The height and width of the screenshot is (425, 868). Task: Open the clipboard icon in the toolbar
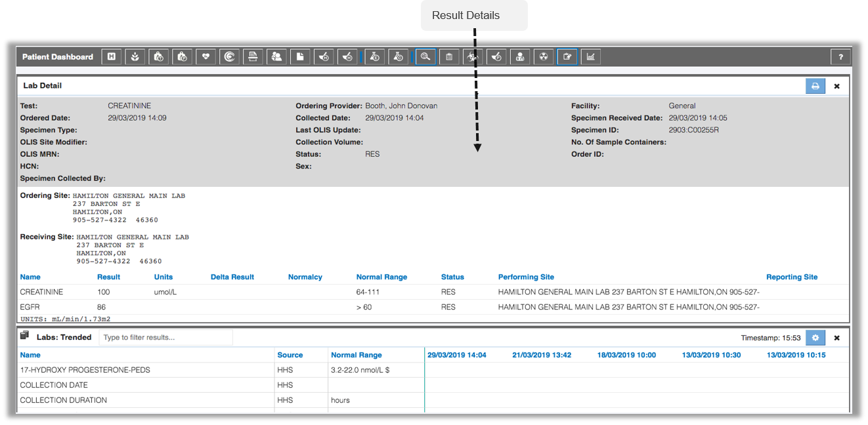tap(449, 56)
